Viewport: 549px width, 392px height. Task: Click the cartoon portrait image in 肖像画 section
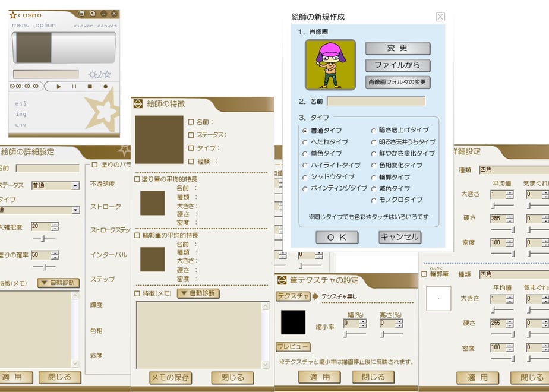tap(330, 65)
